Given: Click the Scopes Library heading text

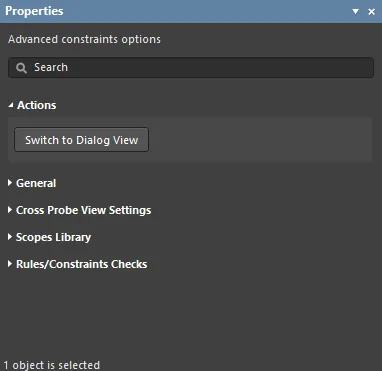Looking at the screenshot, I should pos(53,237).
